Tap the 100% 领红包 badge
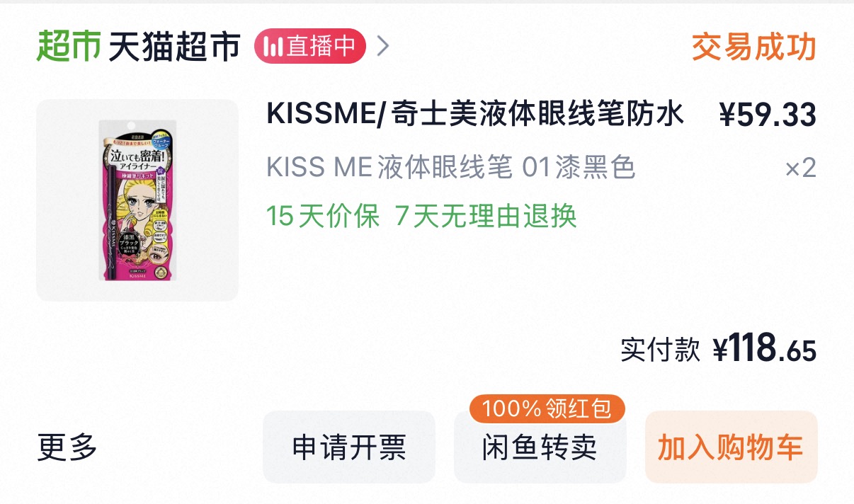 tap(547, 408)
